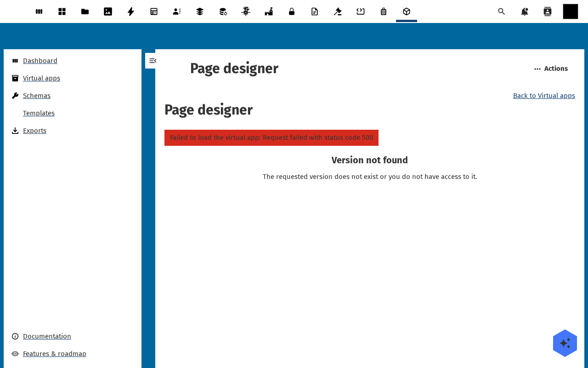Open the stacked layers icon in top bar
Viewport: 588px width, 368px height.
[200, 11]
